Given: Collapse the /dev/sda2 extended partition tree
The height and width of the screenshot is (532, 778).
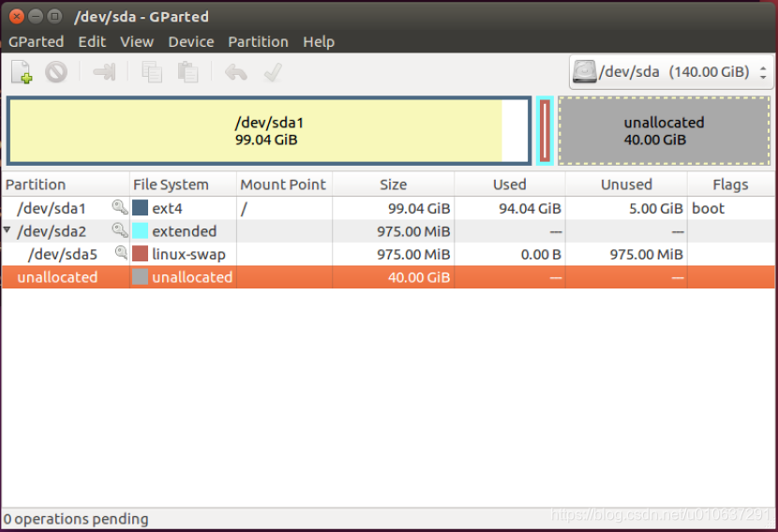Looking at the screenshot, I should coord(7,230).
